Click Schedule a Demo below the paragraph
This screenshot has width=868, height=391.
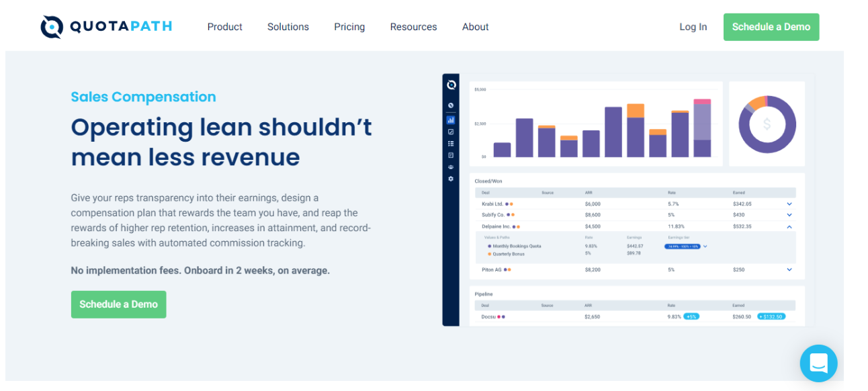tap(119, 304)
